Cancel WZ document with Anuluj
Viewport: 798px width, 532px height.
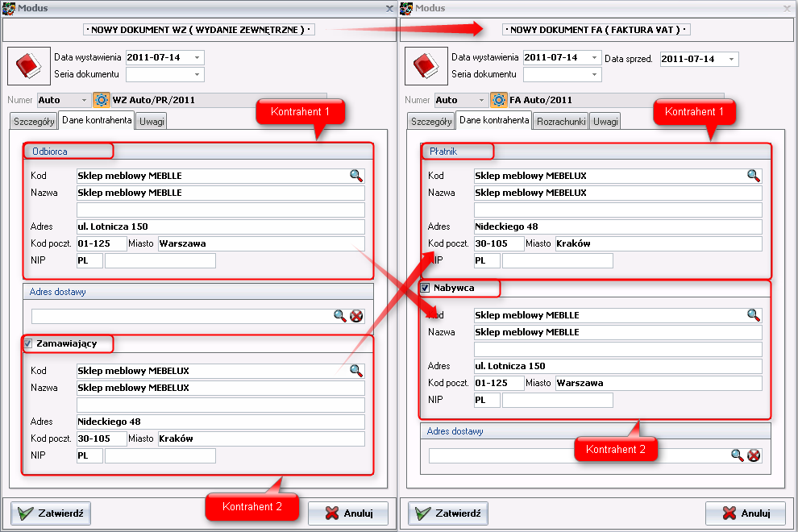pos(348,513)
